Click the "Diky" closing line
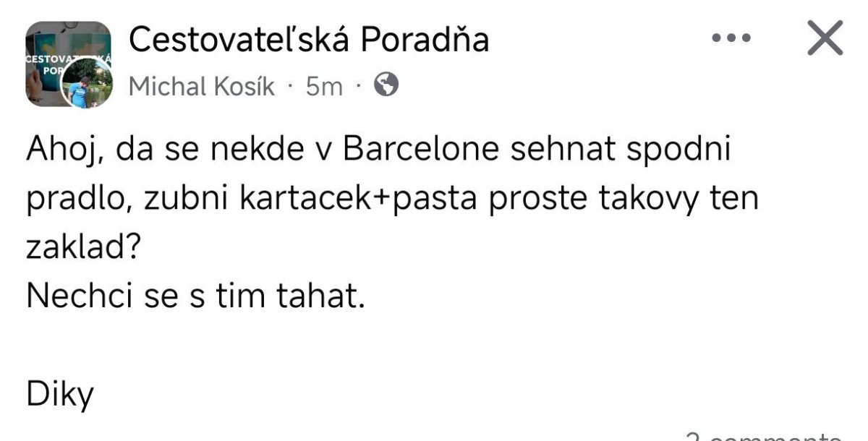 pos(61,395)
